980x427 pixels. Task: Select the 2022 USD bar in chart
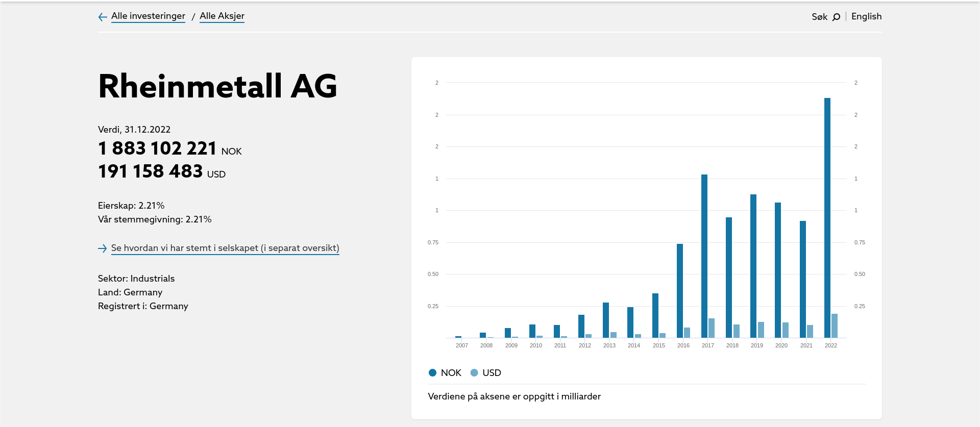[x=835, y=325]
